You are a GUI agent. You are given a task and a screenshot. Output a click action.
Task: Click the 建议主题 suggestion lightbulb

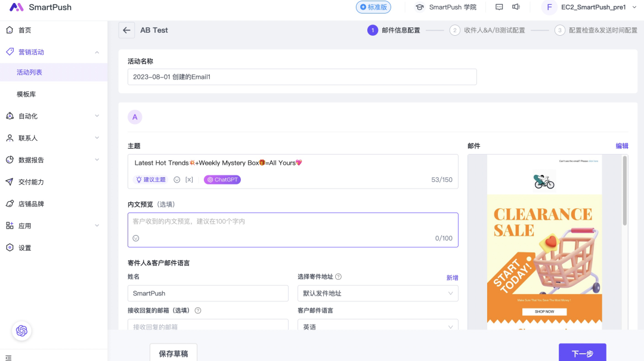tap(151, 179)
